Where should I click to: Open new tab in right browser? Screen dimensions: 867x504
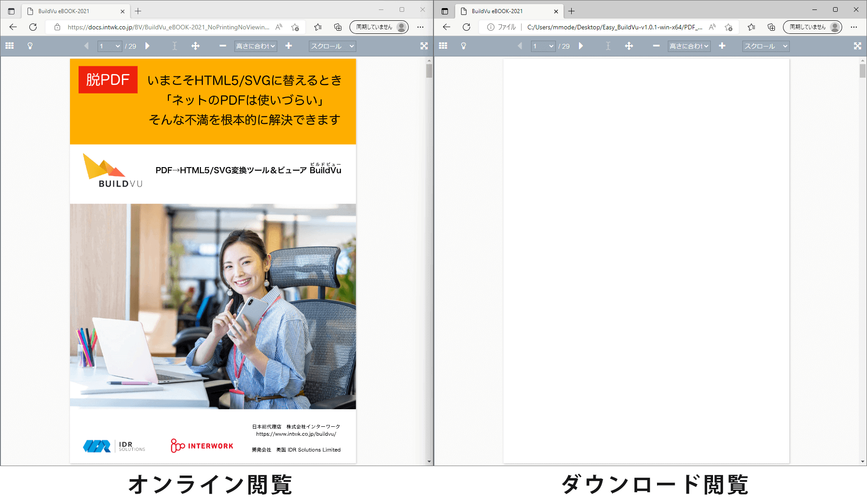pyautogui.click(x=572, y=11)
